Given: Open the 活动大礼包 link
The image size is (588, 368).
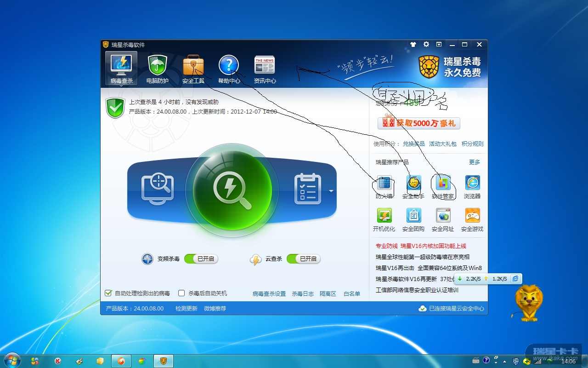Looking at the screenshot, I should [x=443, y=144].
